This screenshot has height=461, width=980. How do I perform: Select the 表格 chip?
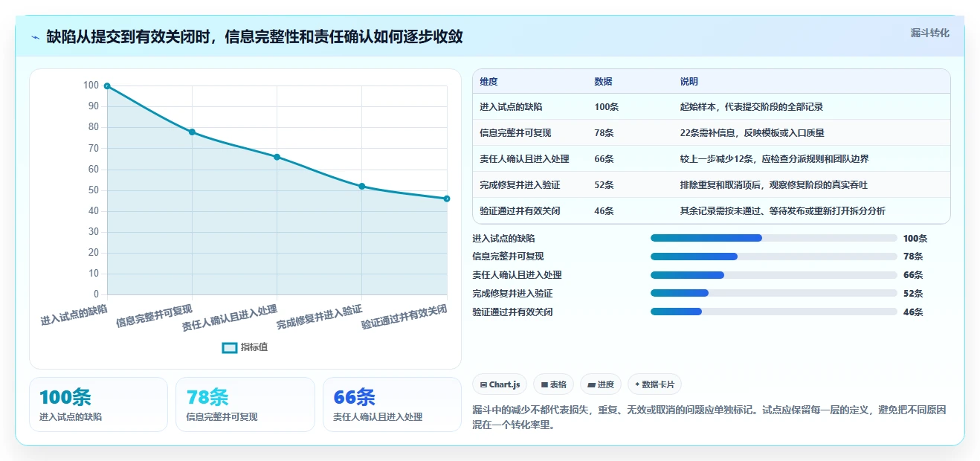tap(553, 384)
